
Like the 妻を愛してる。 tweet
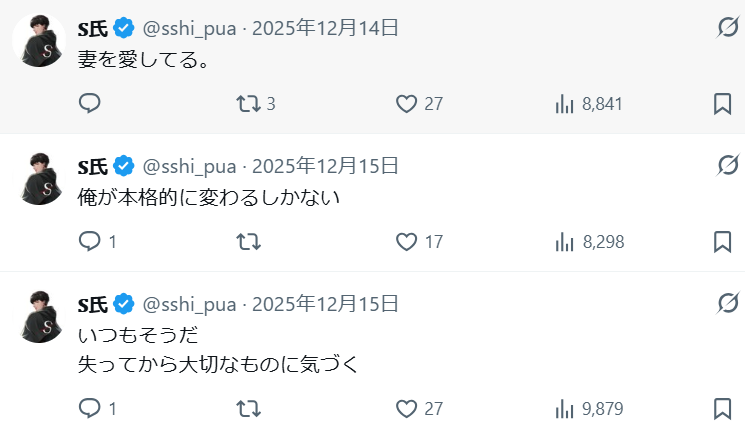[406, 104]
